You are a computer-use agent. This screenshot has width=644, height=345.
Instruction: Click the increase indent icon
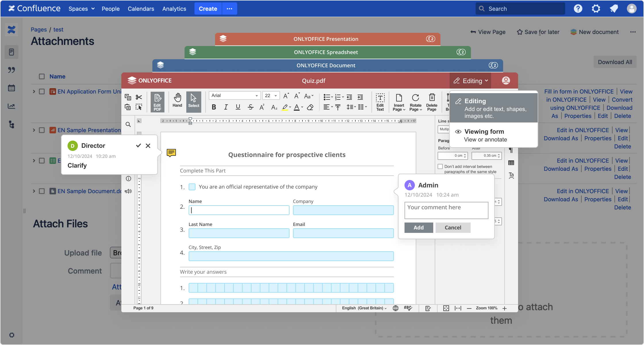[360, 97]
